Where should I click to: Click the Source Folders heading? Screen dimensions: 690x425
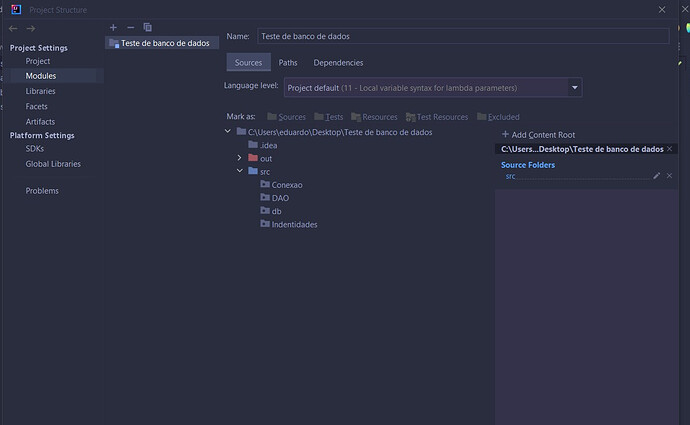click(528, 165)
